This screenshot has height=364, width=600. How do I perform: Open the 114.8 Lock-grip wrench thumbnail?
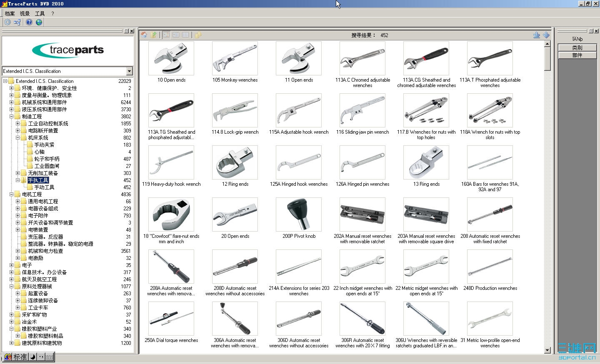click(x=235, y=110)
